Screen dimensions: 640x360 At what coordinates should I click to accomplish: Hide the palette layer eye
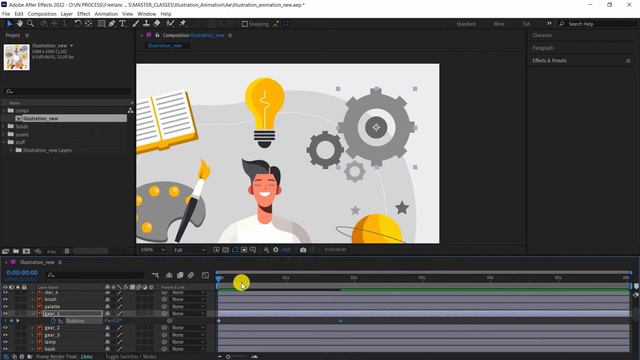click(x=5, y=307)
